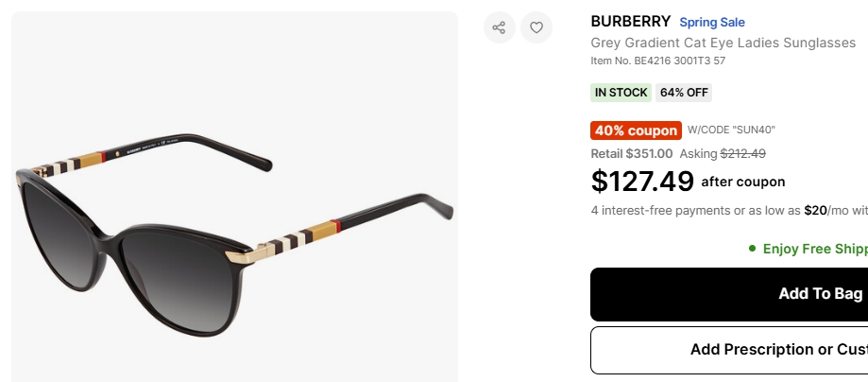Viewport: 868px width, 382px height.
Task: Select the product title Grey Gradient Cat Eye
Action: [723, 43]
